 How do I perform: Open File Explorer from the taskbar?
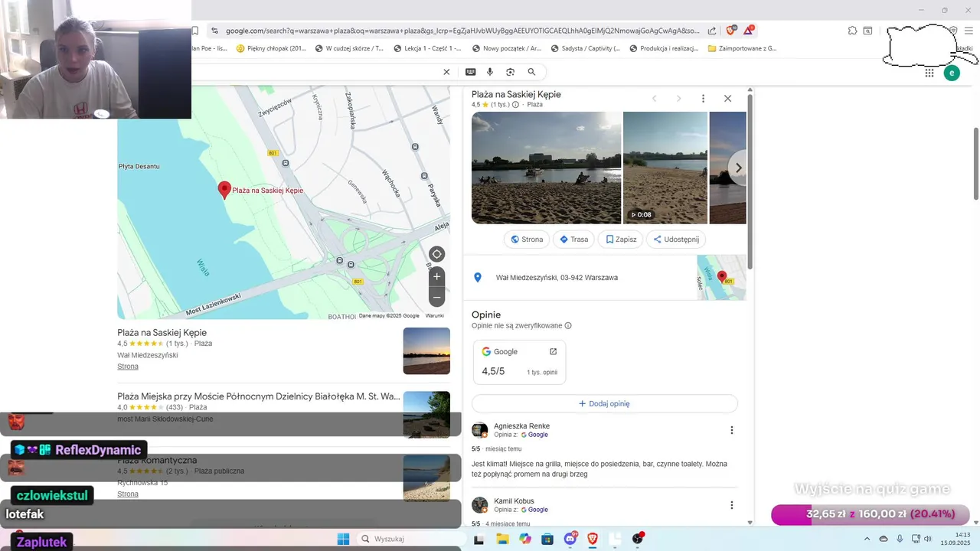[x=502, y=539]
